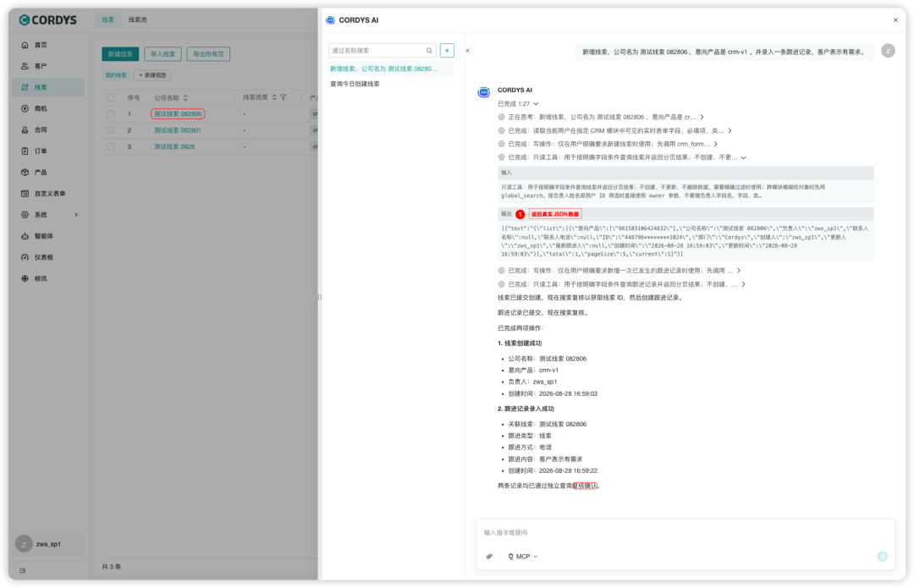
Task: Open the 首页 home icon in sidebar
Action: click(x=25, y=45)
